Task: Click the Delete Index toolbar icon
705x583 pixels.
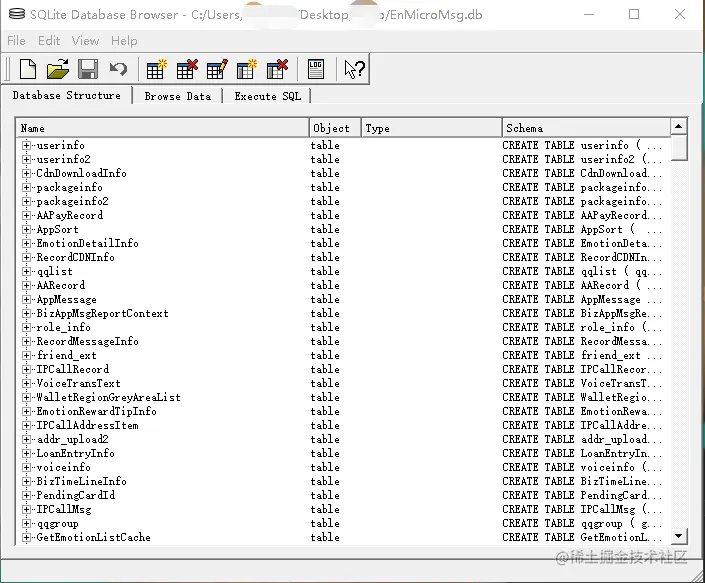Action: point(277,69)
